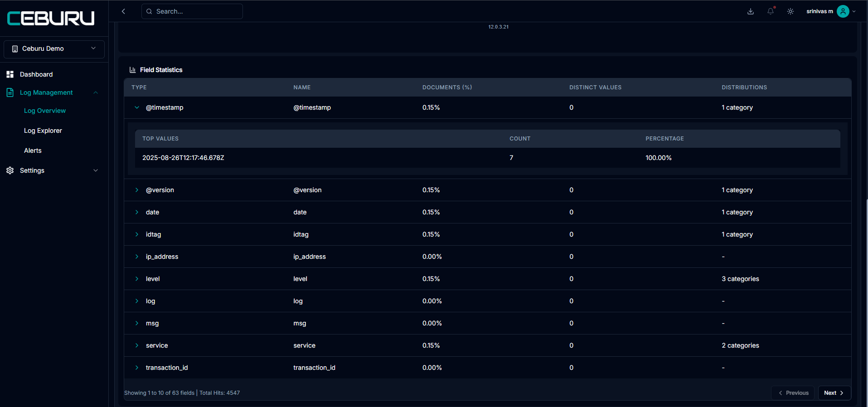Go to Next page of fields
The image size is (868, 407).
click(834, 393)
